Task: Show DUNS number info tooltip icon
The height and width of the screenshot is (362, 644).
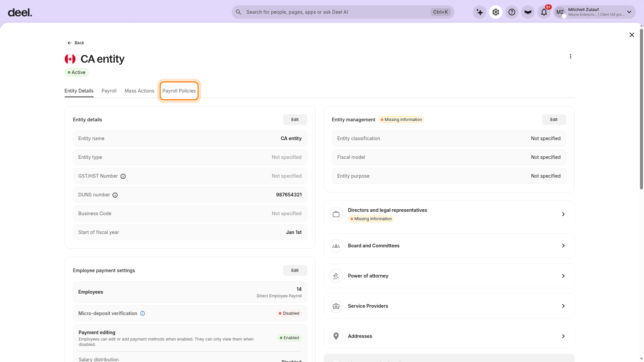Action: pyautogui.click(x=115, y=195)
